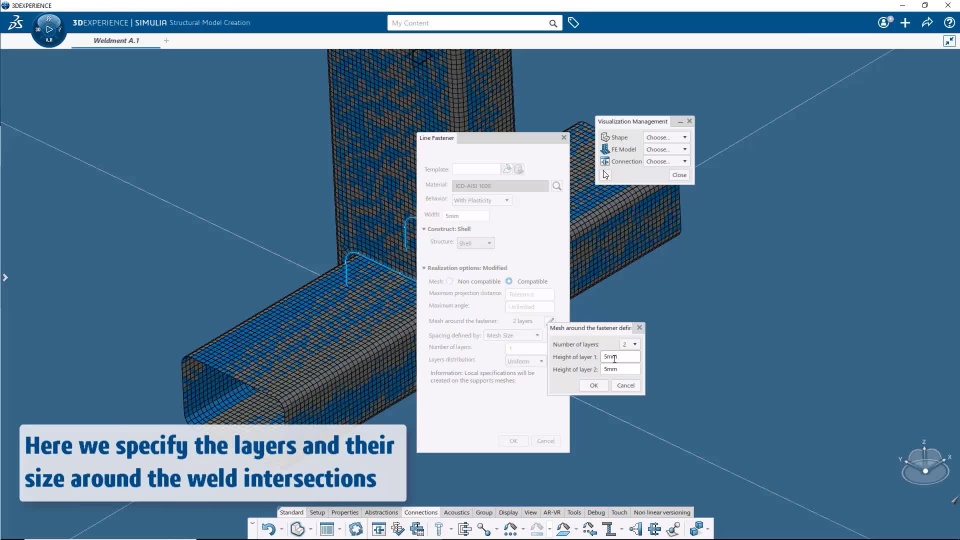
Task: Open the user profile icon
Action: (884, 23)
